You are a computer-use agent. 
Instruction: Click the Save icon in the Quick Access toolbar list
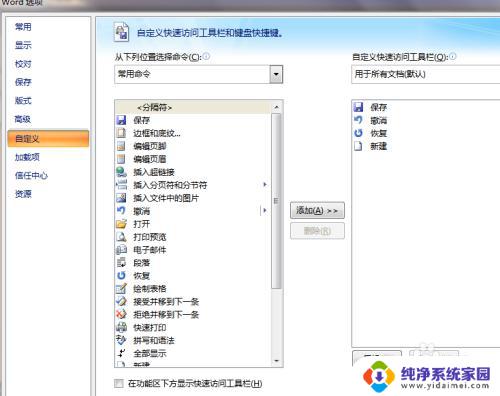pos(358,107)
